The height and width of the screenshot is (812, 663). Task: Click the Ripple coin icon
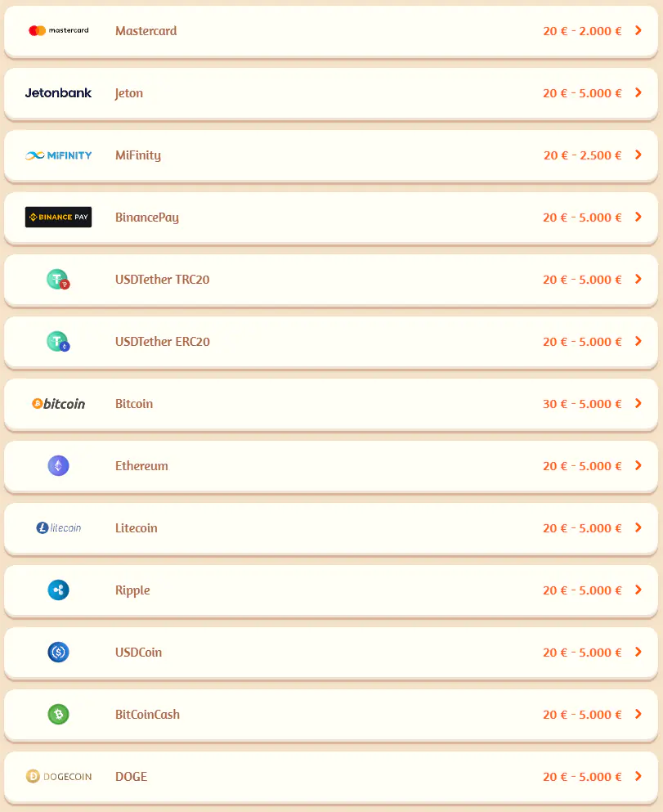pyautogui.click(x=58, y=590)
